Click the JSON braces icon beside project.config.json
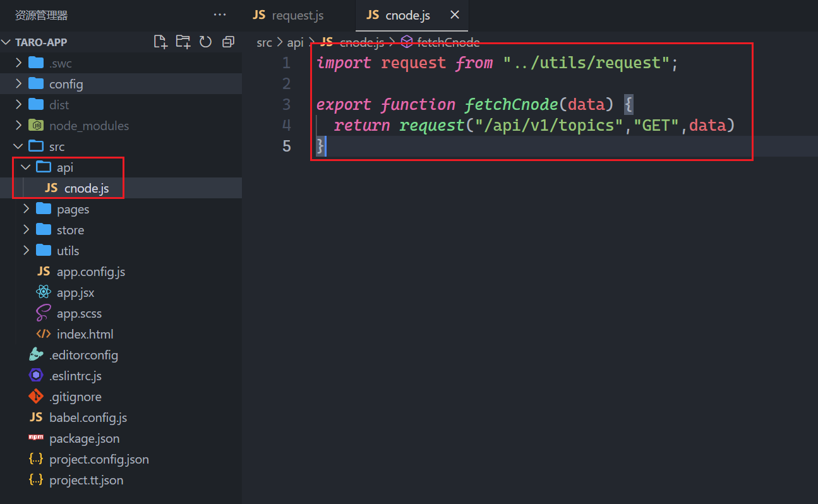This screenshot has width=818, height=504. (36, 459)
